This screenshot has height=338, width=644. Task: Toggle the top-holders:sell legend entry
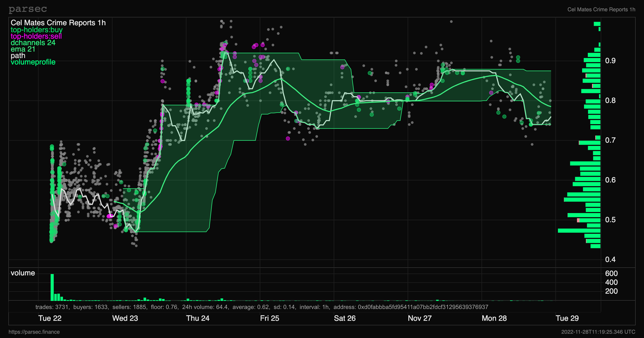36,36
